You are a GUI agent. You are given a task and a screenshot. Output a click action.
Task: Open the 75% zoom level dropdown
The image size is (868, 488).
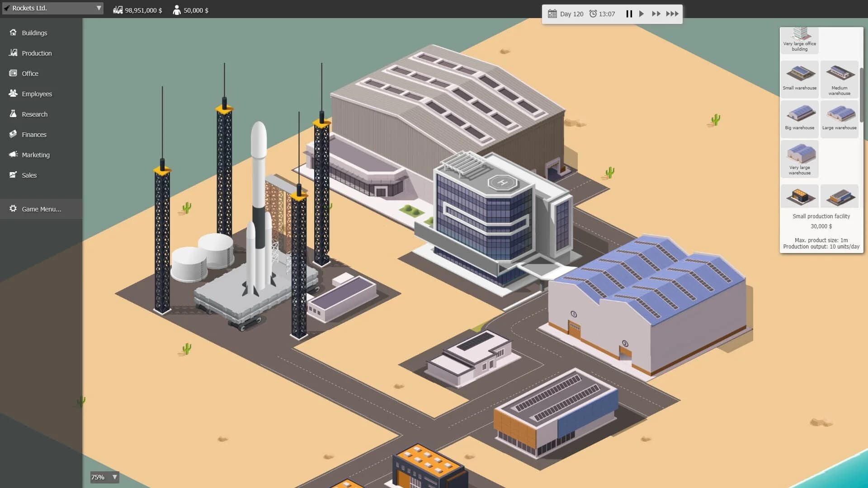104,477
